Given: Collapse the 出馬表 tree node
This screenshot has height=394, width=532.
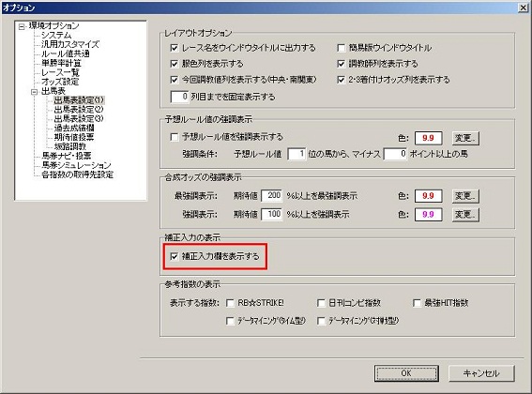Looking at the screenshot, I should pos(35,92).
